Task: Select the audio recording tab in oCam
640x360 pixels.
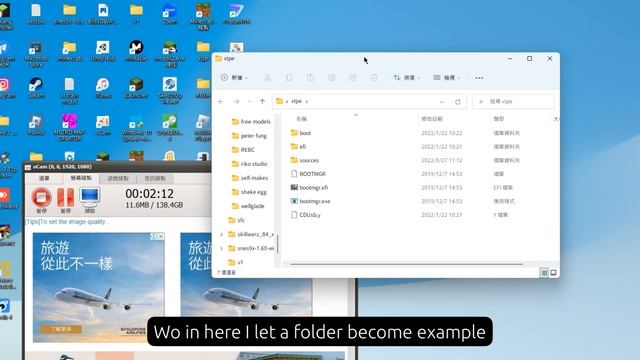Action: tap(155, 178)
